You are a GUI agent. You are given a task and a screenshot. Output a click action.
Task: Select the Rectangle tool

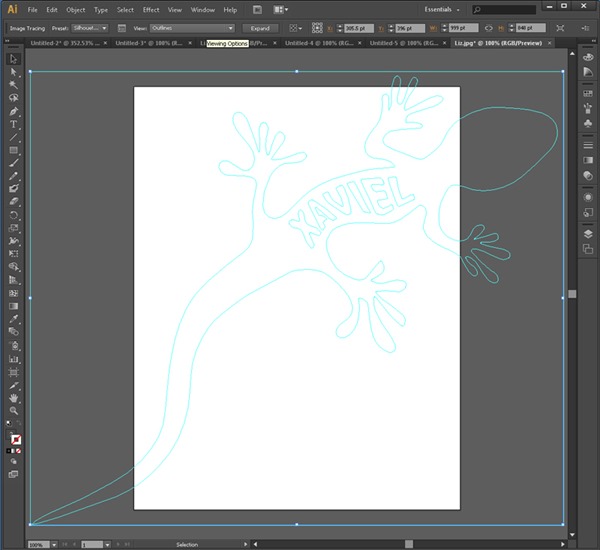[x=13, y=150]
